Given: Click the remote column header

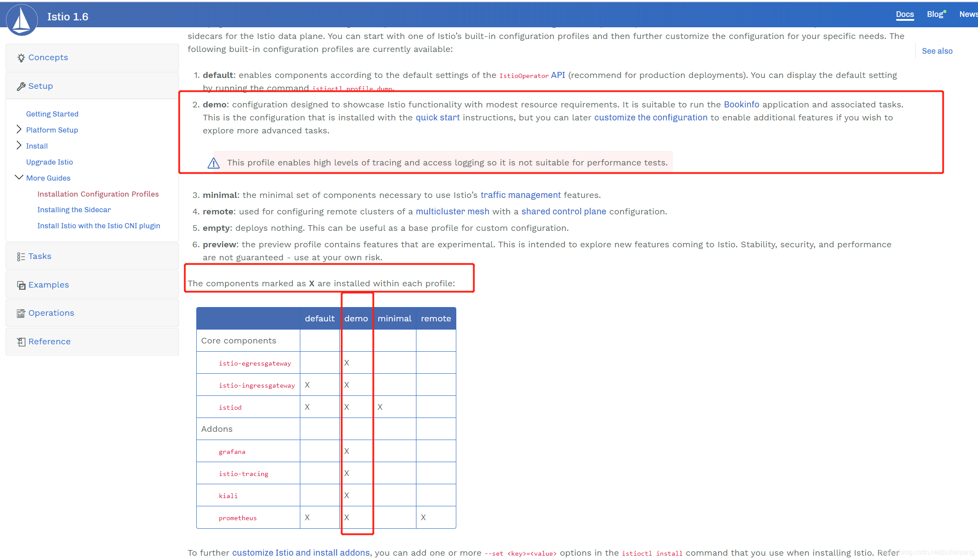Looking at the screenshot, I should [x=436, y=318].
